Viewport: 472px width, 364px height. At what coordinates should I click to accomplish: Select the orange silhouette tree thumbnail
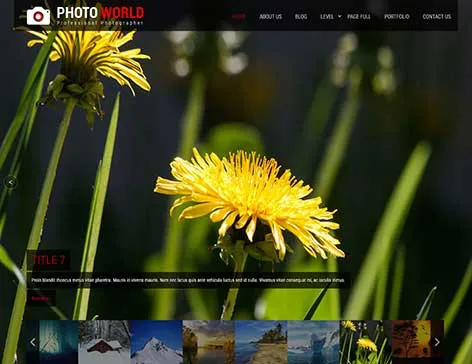click(411, 342)
